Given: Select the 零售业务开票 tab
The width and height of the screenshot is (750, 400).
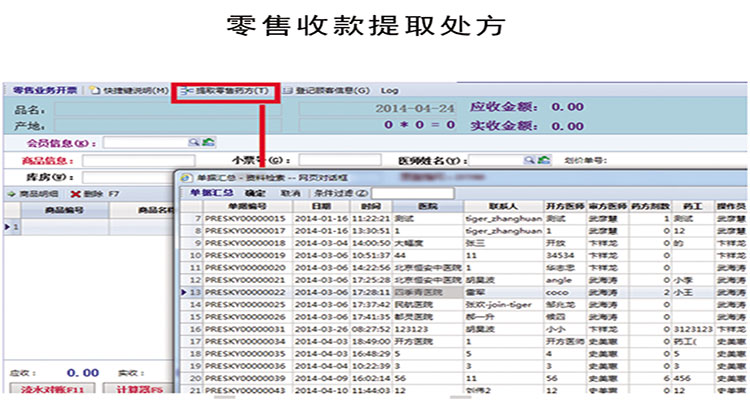Looking at the screenshot, I should click(x=44, y=91).
